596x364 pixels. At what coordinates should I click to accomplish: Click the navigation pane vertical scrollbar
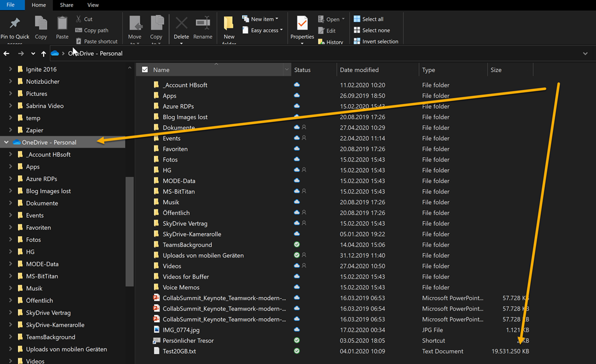(130, 230)
